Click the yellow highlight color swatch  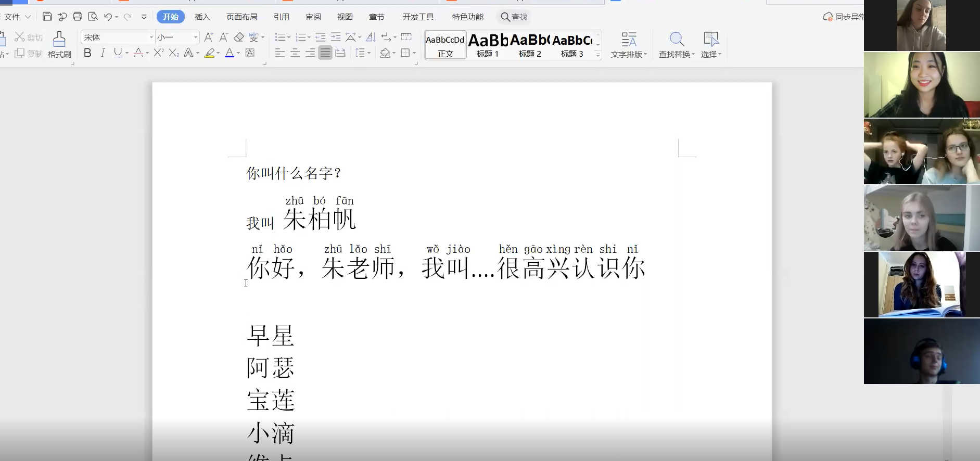point(209,53)
